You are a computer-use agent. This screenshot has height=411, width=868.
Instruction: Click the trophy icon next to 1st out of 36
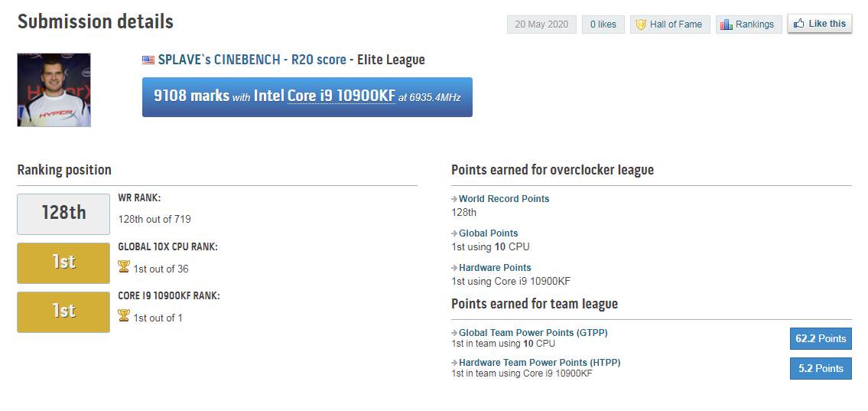(x=124, y=267)
